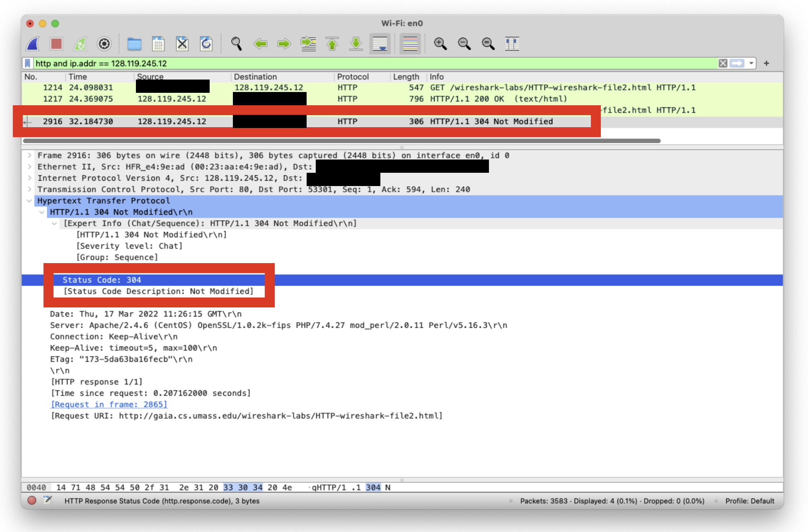Click the find packet magnifier icon
The width and height of the screenshot is (808, 532).
[236, 44]
